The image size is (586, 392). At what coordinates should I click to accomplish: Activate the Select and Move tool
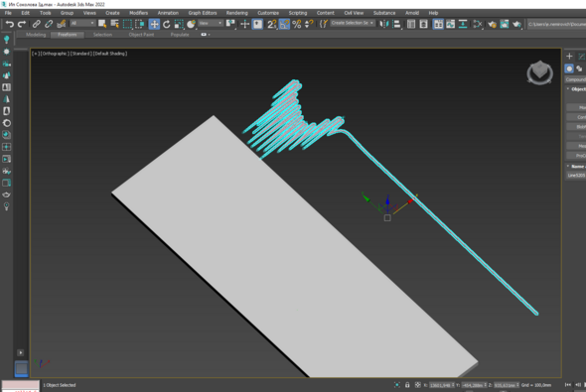pos(154,24)
